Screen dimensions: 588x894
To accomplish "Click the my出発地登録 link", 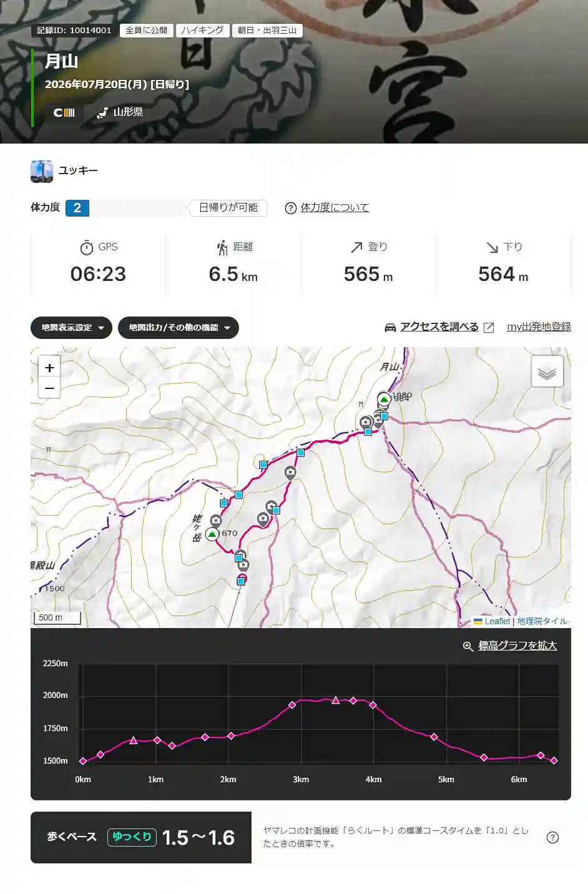I will [x=539, y=327].
